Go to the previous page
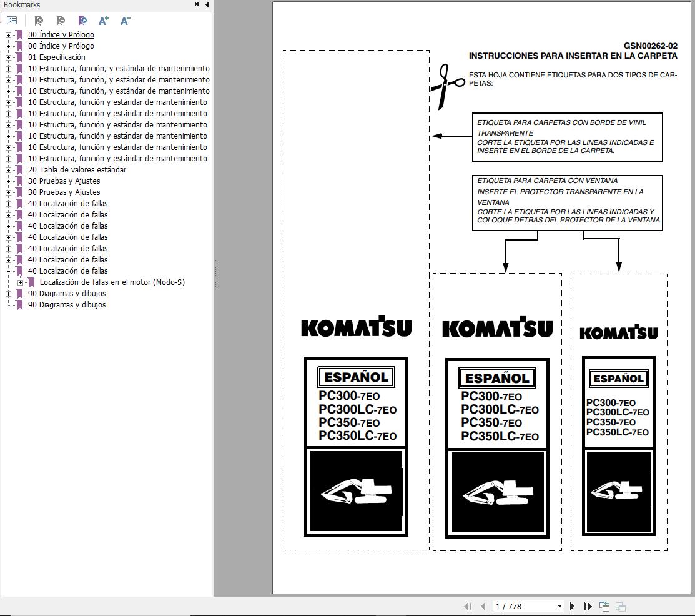The width and height of the screenshot is (695, 616). (x=483, y=606)
